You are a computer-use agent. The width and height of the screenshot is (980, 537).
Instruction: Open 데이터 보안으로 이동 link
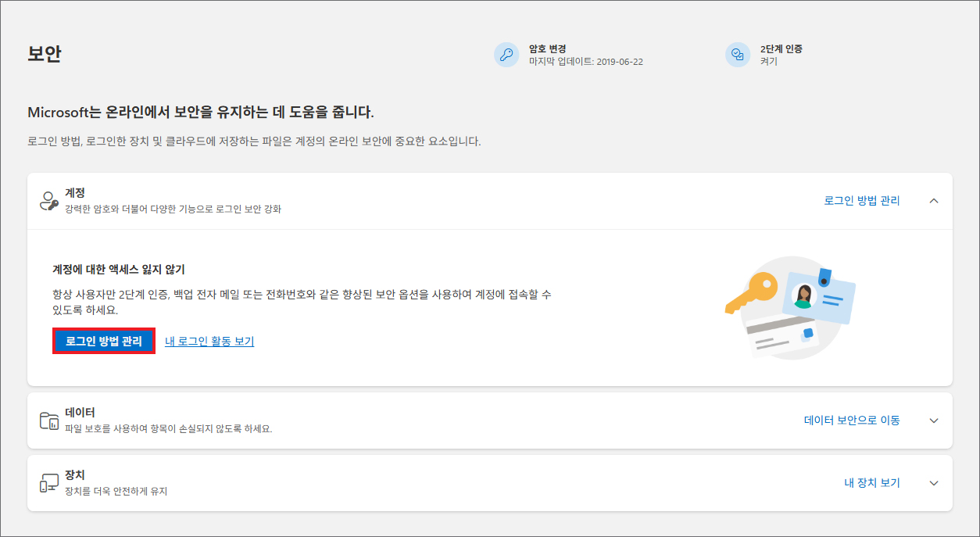coord(852,421)
